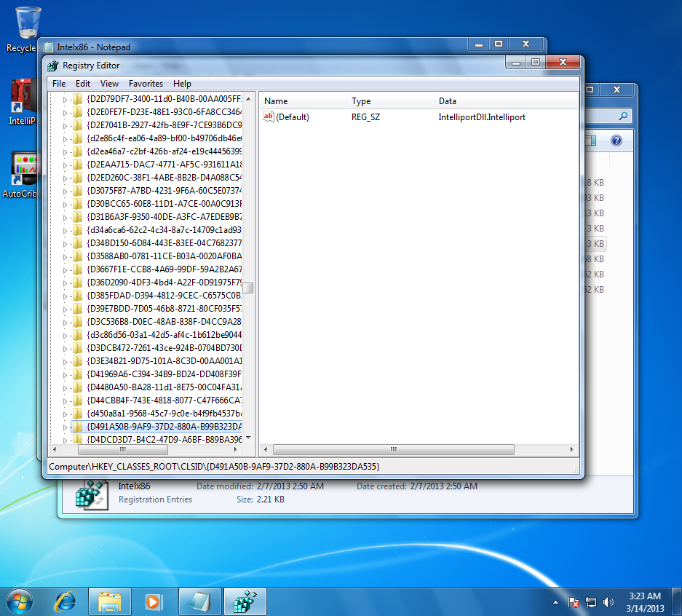Click folder icon of {D3588AB0-0781-11CE key
Screen dimensions: 682x616
pos(77,256)
